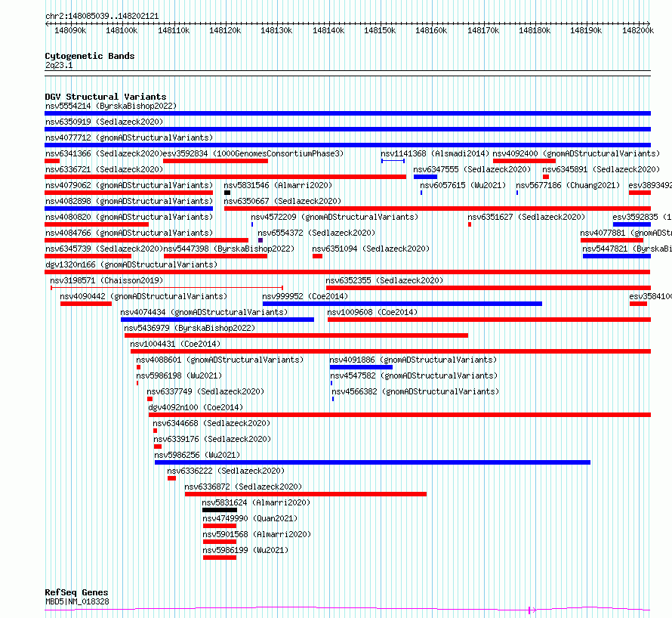Click the blue bar of nsv5447821

[x=617, y=256]
